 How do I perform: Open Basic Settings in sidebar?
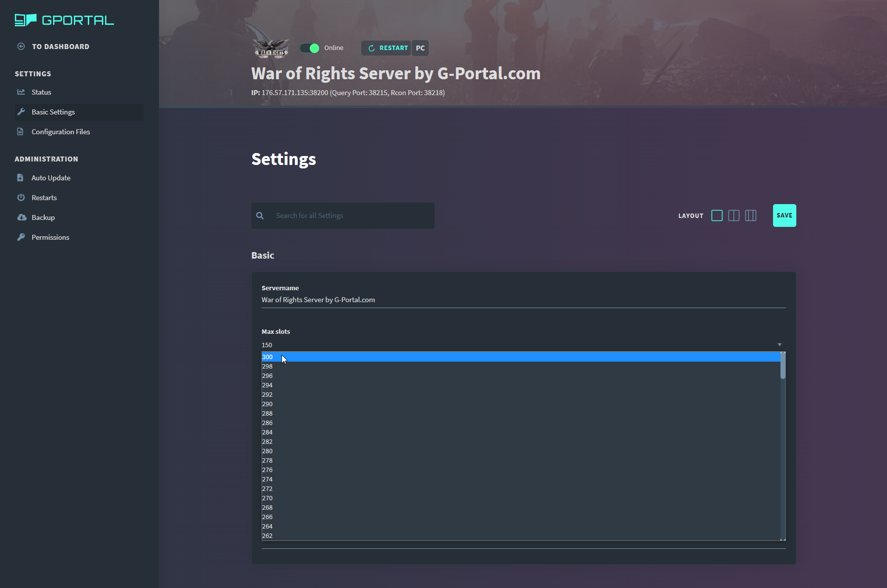[79, 112]
